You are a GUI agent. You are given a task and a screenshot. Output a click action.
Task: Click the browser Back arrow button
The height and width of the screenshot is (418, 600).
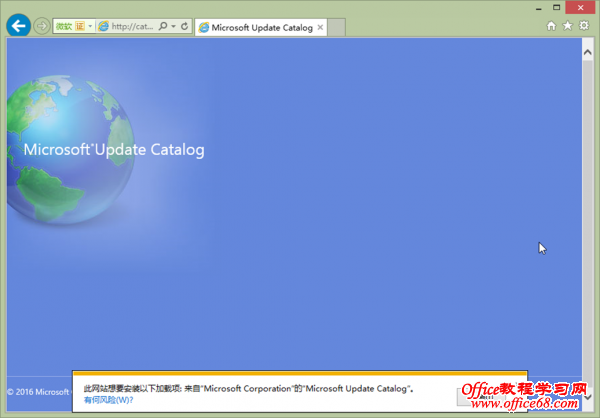tap(18, 25)
